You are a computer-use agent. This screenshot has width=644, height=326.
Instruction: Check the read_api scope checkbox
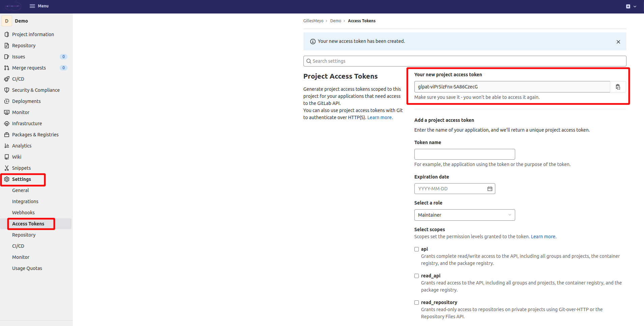coord(416,276)
